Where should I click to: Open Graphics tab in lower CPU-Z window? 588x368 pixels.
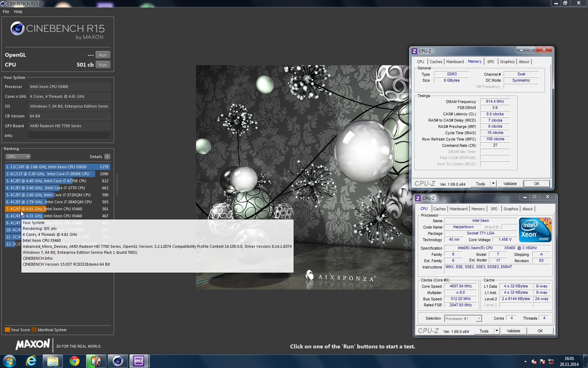pyautogui.click(x=511, y=209)
